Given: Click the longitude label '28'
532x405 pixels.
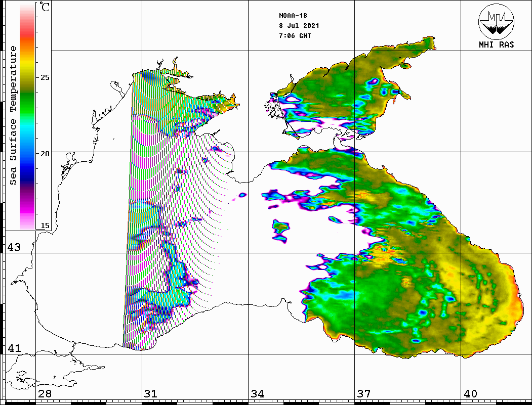Looking at the screenshot, I should pyautogui.click(x=45, y=394).
